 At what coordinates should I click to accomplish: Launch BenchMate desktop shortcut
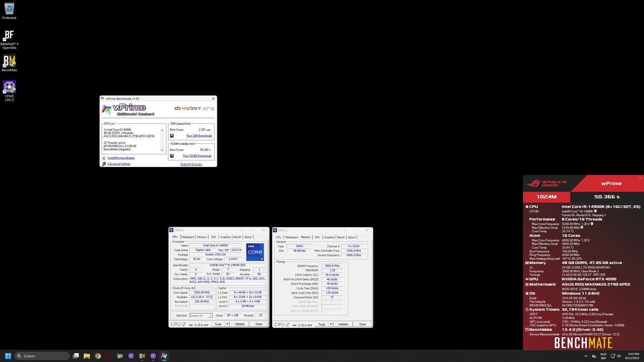click(x=9, y=63)
